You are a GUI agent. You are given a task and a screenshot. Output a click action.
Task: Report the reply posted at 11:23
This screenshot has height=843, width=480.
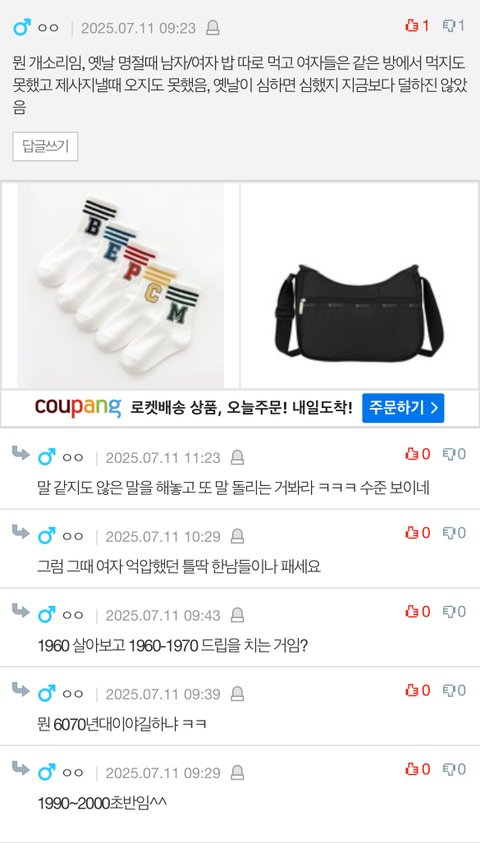pyautogui.click(x=237, y=458)
